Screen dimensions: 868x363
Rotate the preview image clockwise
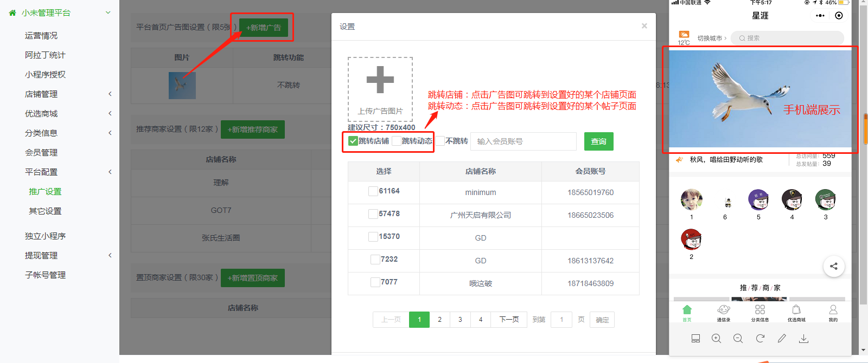point(760,339)
